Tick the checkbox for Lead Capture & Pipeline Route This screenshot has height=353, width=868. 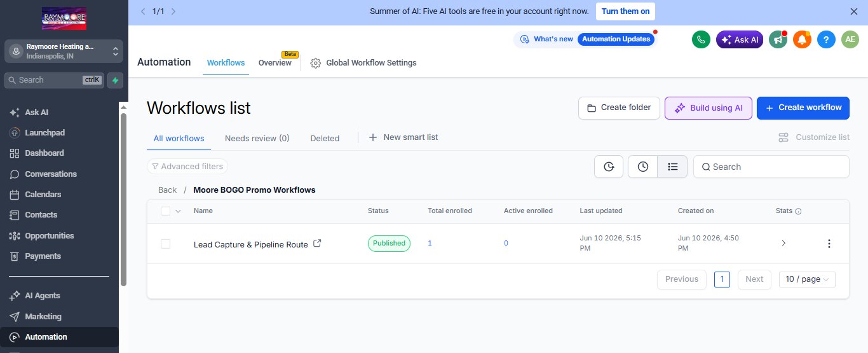coord(166,244)
